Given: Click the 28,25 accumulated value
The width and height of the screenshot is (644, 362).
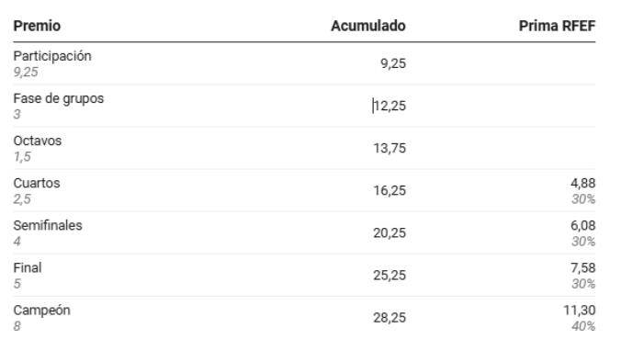Looking at the screenshot, I should [390, 318].
